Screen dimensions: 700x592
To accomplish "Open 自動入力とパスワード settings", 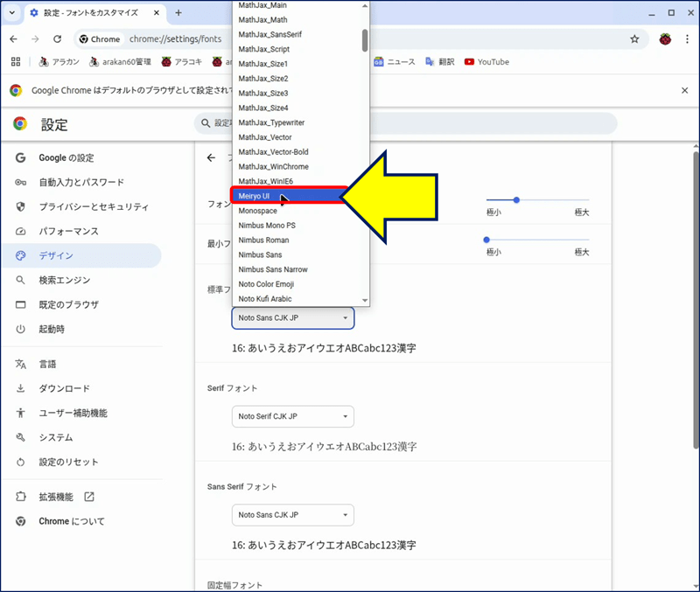I will (81, 183).
